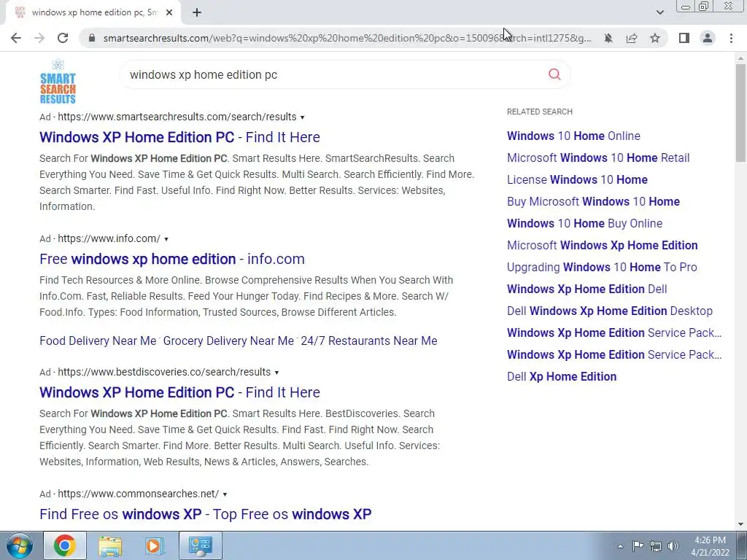
Task: Open the side panel icon
Action: 684,38
